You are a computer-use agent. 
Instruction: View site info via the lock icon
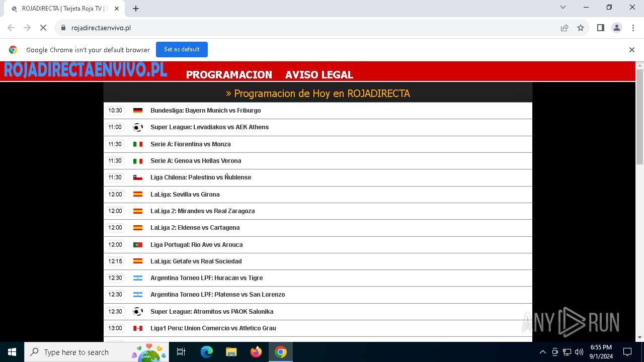63,28
